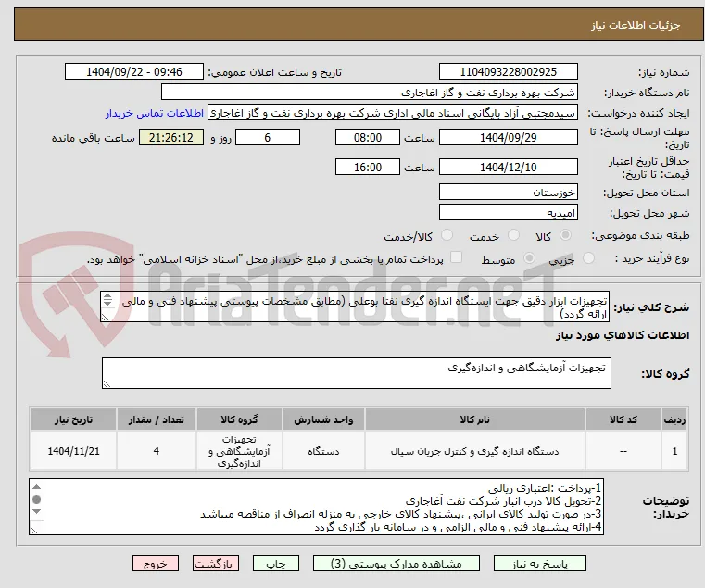
Task: Click the resize grip of توضیحات خریدار box
Action: [33, 530]
